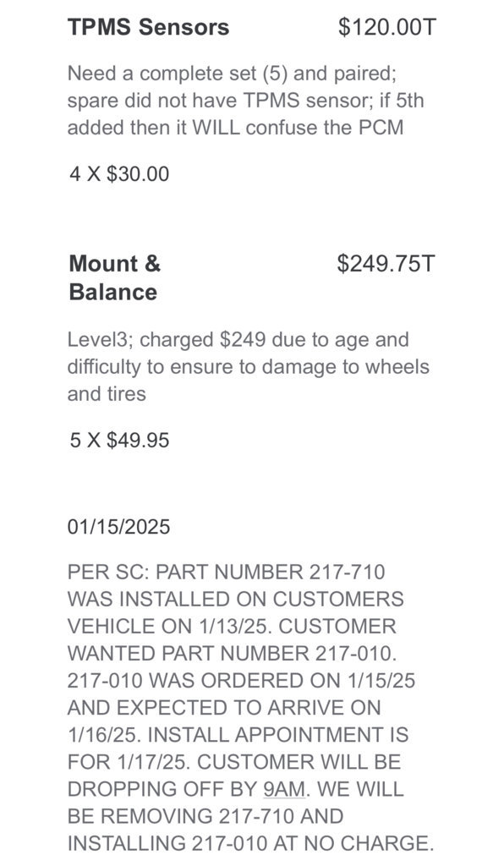Tap the 4 X $30.00 quantity line
The height and width of the screenshot is (866, 504).
point(119,174)
